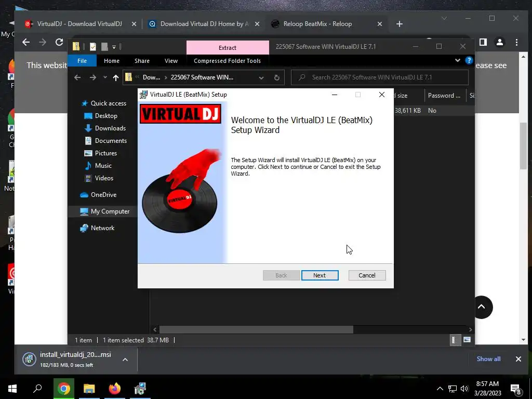Open recent locations dropdown in Explorer

click(105, 77)
